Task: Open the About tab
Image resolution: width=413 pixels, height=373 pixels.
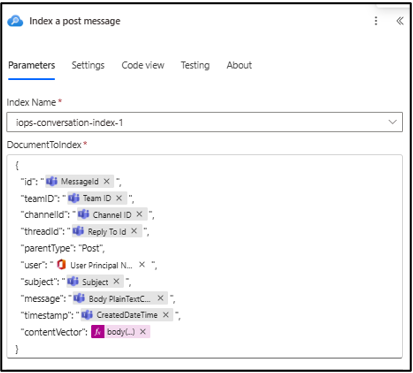Action: coord(239,65)
